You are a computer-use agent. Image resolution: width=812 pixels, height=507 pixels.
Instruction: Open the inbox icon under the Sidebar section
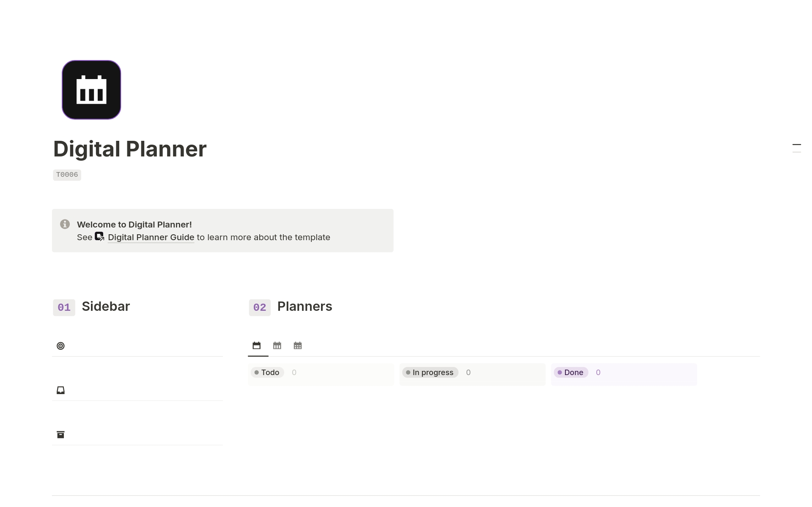click(60, 390)
